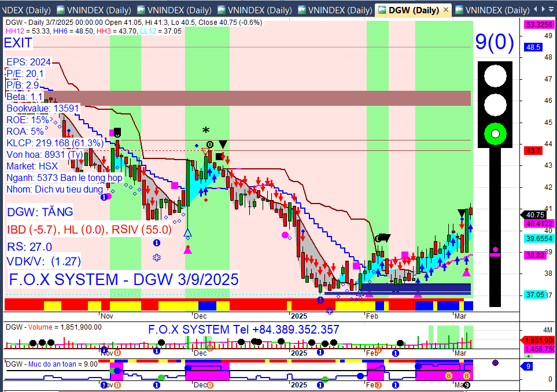Open the VNINDEX tab right of DGW
This screenshot has width=557, height=392.
tap(493, 10)
